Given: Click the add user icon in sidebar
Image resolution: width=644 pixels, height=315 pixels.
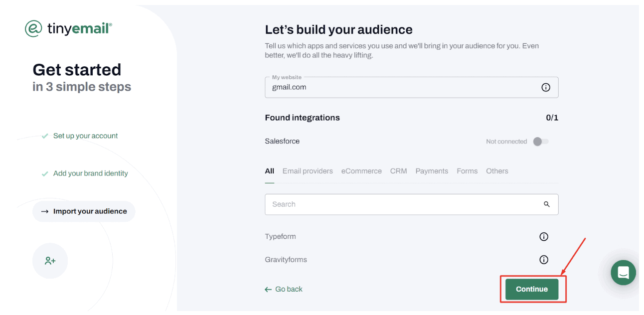Looking at the screenshot, I should pos(50,261).
